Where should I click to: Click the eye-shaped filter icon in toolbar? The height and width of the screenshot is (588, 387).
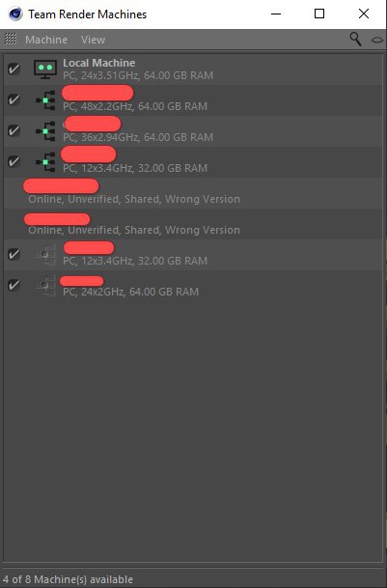pos(377,40)
